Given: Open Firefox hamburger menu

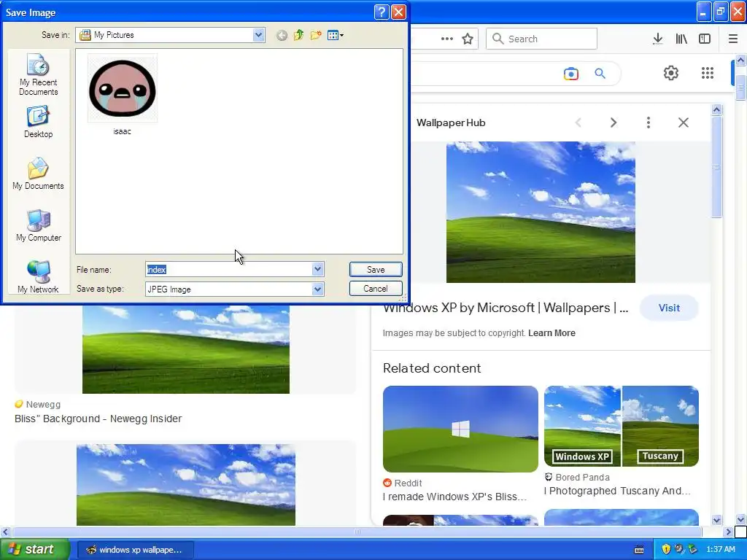Looking at the screenshot, I should click(x=733, y=39).
